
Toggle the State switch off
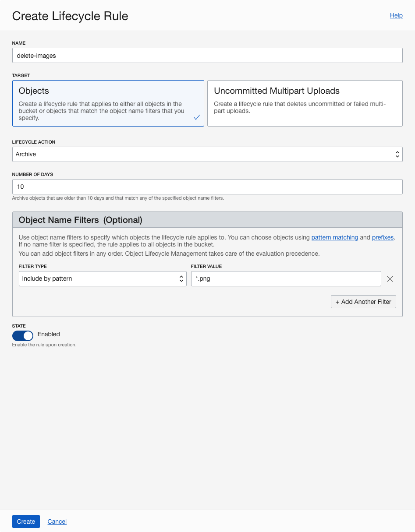pyautogui.click(x=23, y=335)
